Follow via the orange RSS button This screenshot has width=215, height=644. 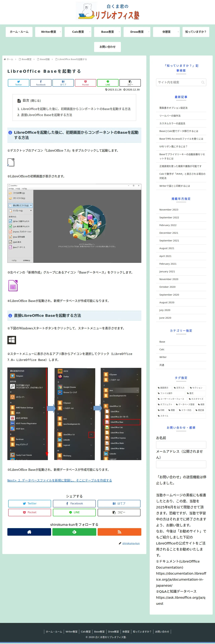[119, 532]
